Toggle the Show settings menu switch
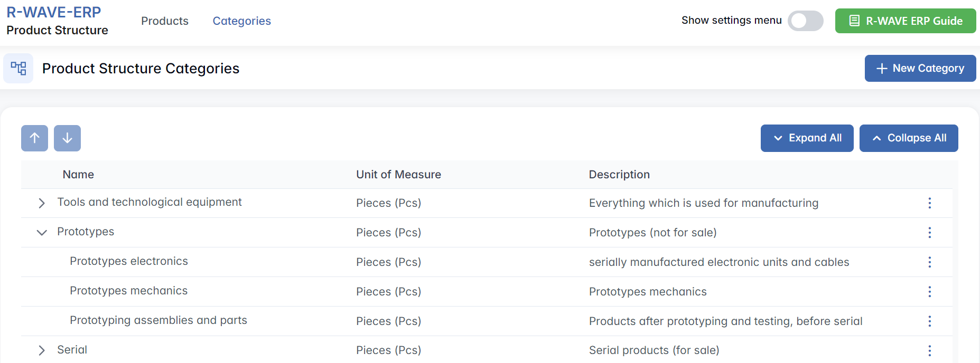Viewport: 980px width, 363px height. [x=805, y=21]
